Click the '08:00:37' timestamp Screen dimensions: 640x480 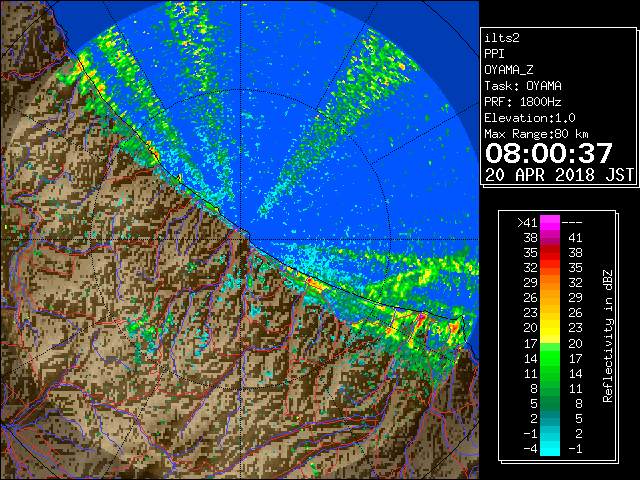coord(549,153)
